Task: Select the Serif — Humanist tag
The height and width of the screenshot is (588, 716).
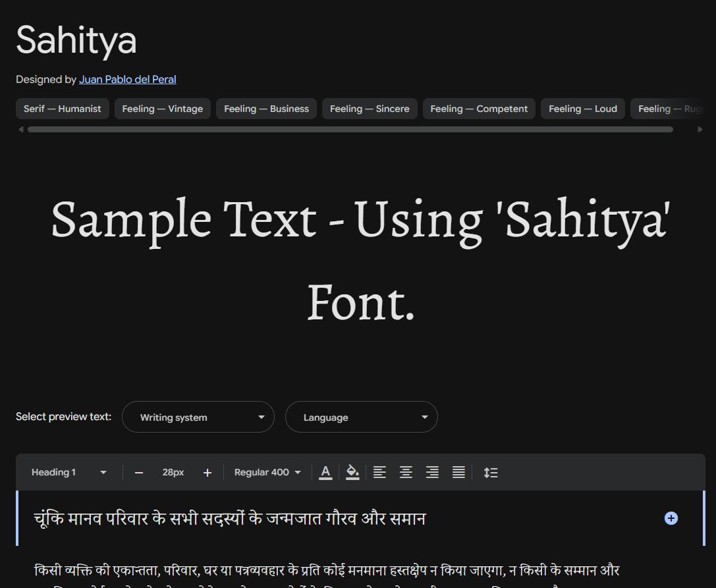Action: pyautogui.click(x=63, y=109)
